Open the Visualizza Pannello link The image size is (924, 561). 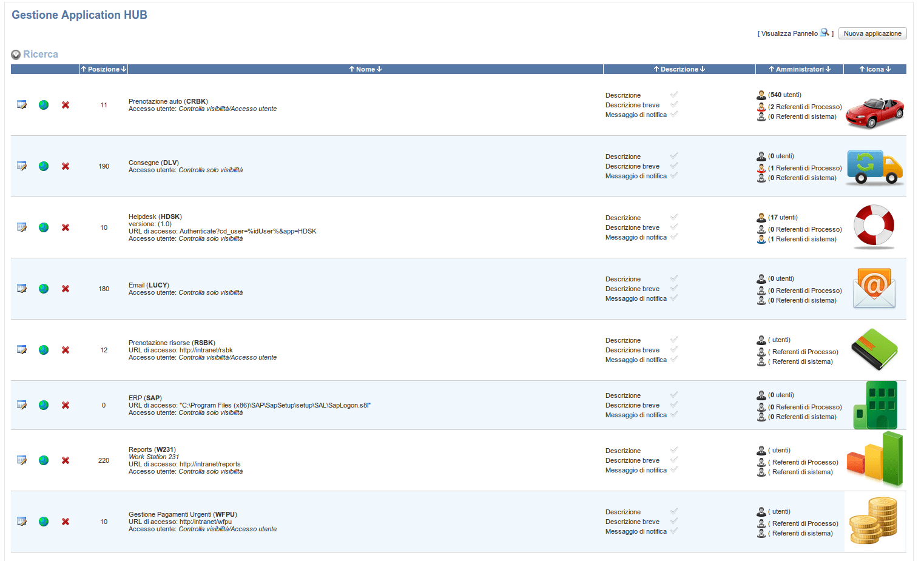[789, 33]
